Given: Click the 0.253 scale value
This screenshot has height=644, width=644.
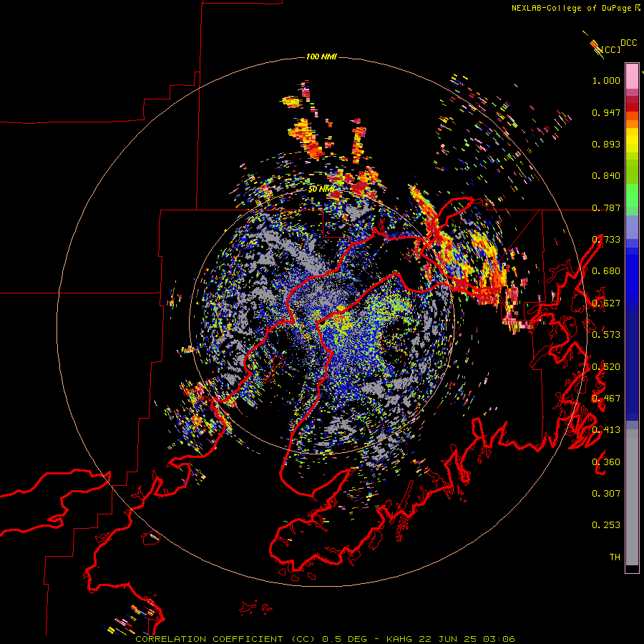Looking at the screenshot, I should point(606,525).
